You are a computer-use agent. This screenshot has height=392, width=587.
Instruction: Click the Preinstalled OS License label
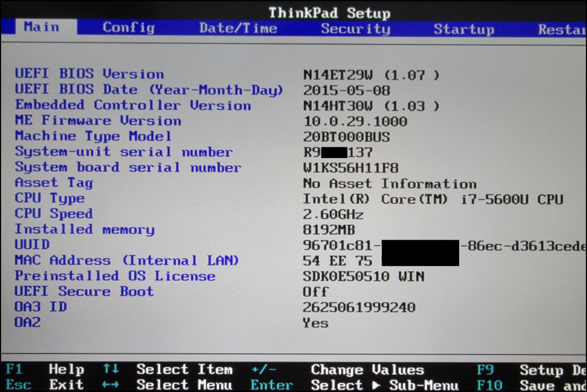point(115,276)
